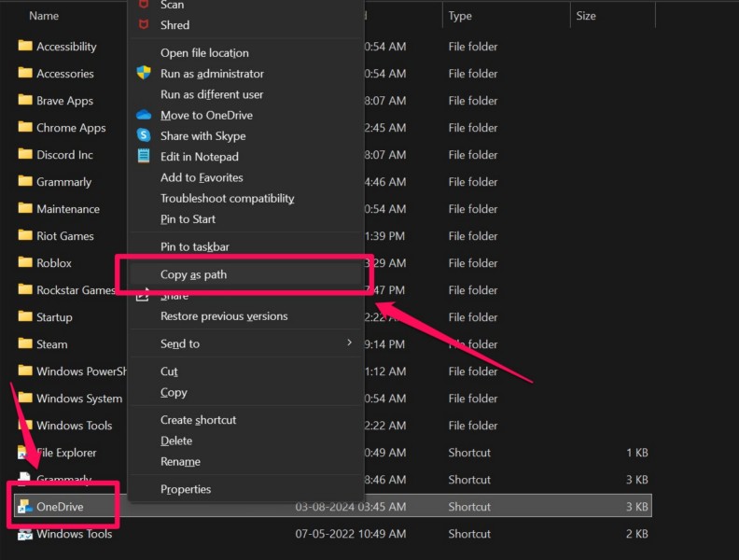Expand the Send to submenu arrow
This screenshot has height=560, width=739.
[350, 343]
